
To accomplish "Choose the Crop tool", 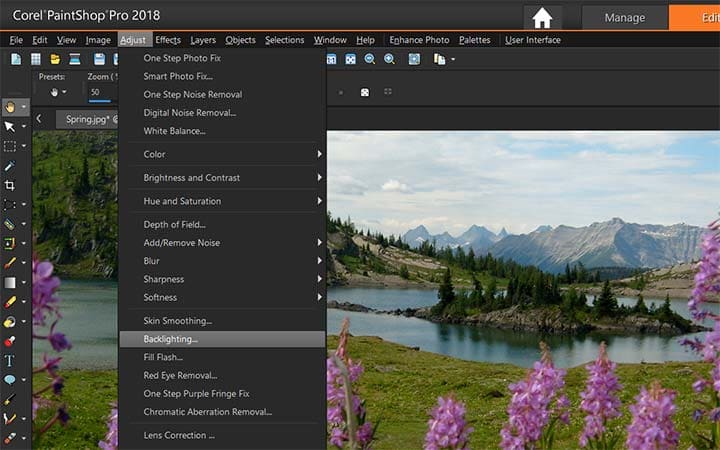I will (9, 185).
